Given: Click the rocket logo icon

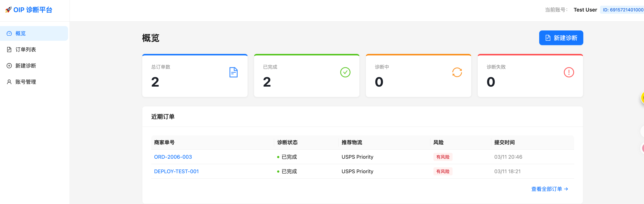Looking at the screenshot, I should 8,10.
